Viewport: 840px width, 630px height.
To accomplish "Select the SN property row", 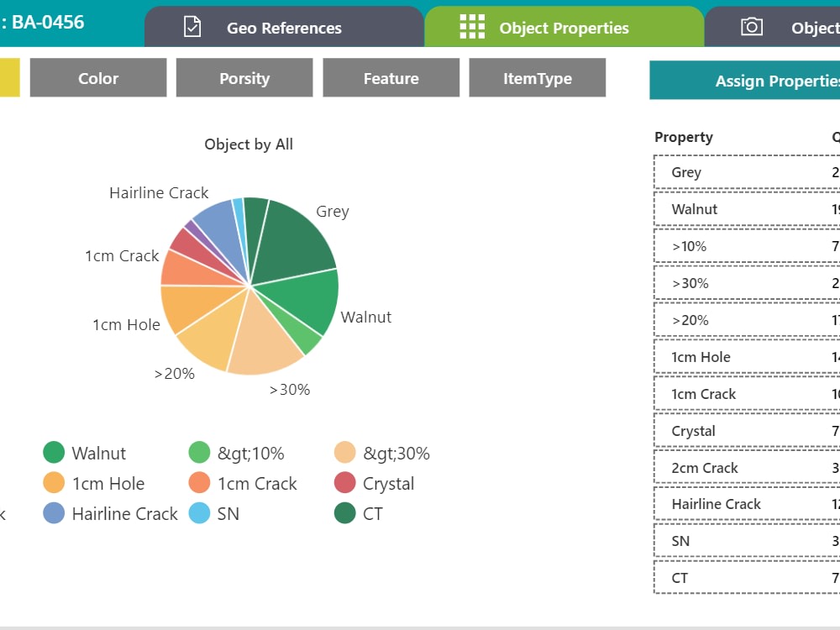I will [747, 541].
